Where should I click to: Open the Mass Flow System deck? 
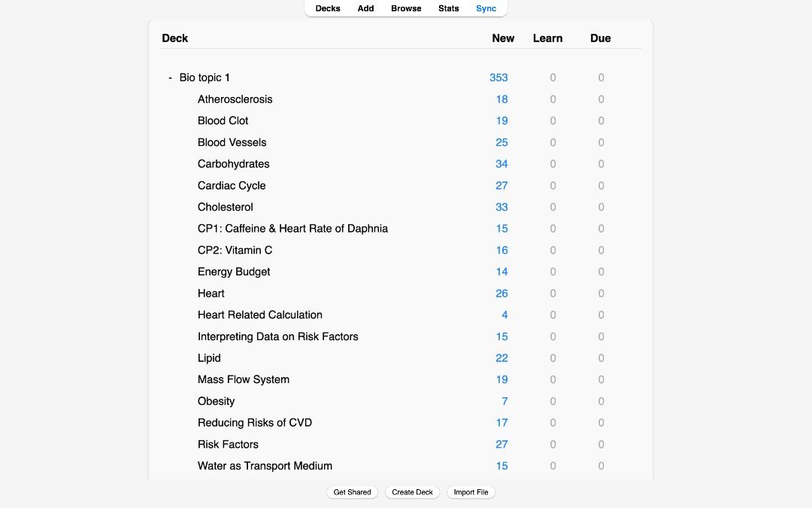244,379
